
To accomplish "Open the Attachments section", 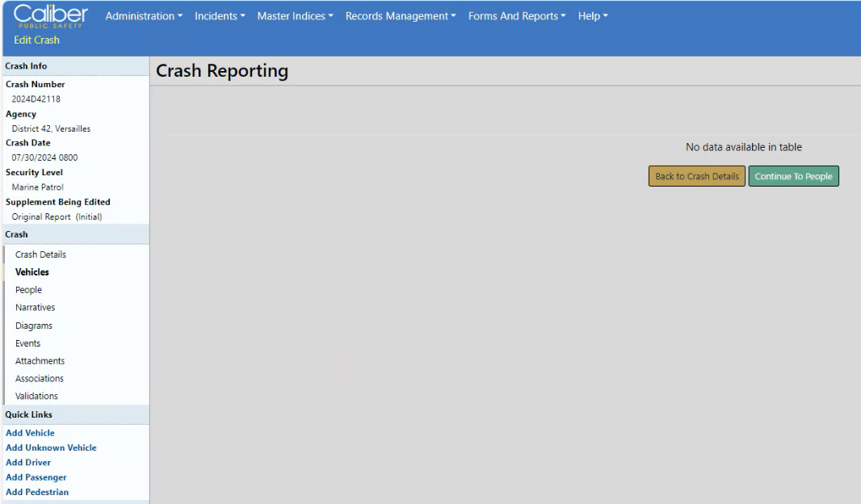I will (40, 361).
